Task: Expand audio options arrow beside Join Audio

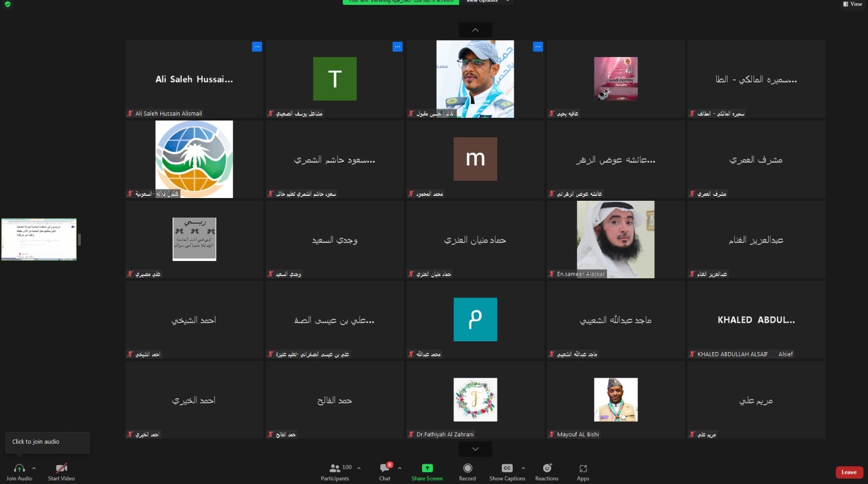Action: coord(34,468)
